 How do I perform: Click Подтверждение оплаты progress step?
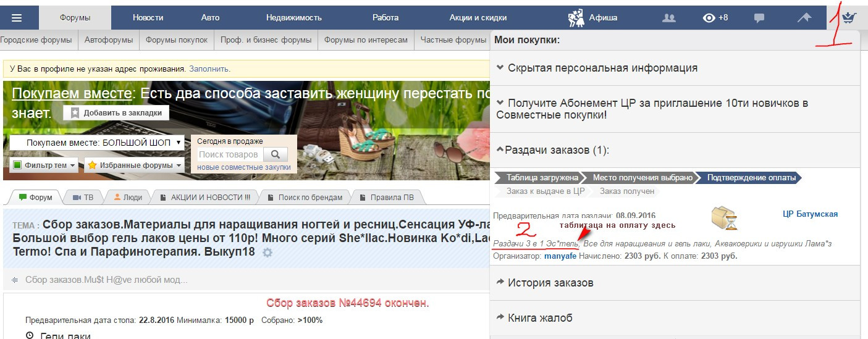[x=750, y=178]
